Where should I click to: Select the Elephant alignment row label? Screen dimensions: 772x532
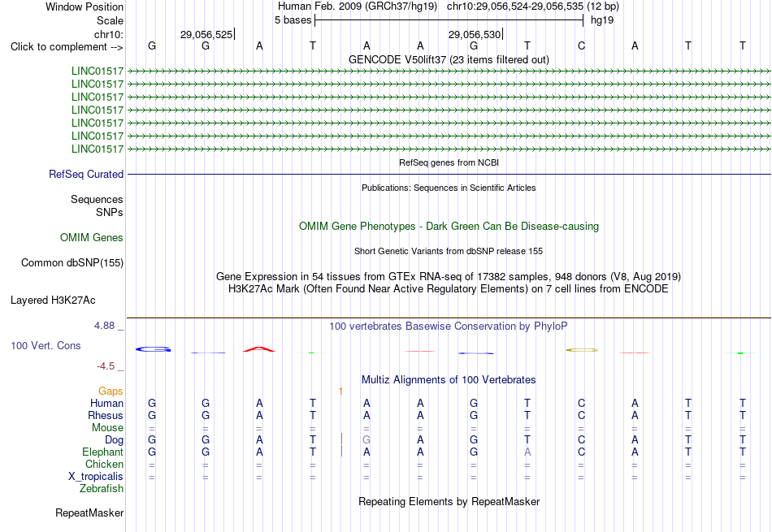point(103,452)
